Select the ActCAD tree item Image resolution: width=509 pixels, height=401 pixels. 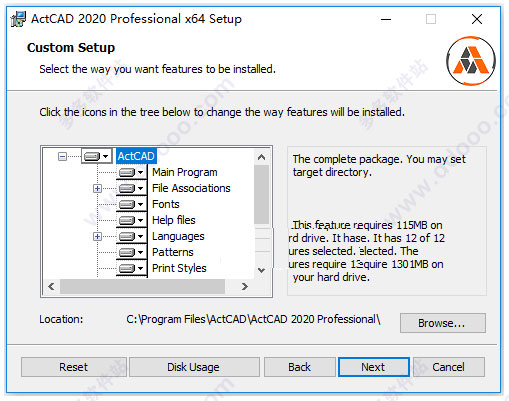pyautogui.click(x=136, y=156)
